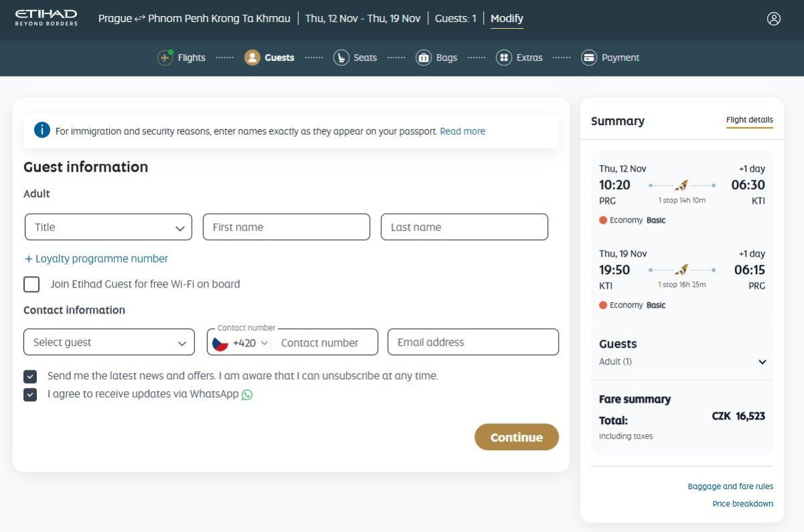
Task: Click the Prague to Phnom Penh route text
Action: pyautogui.click(x=194, y=18)
